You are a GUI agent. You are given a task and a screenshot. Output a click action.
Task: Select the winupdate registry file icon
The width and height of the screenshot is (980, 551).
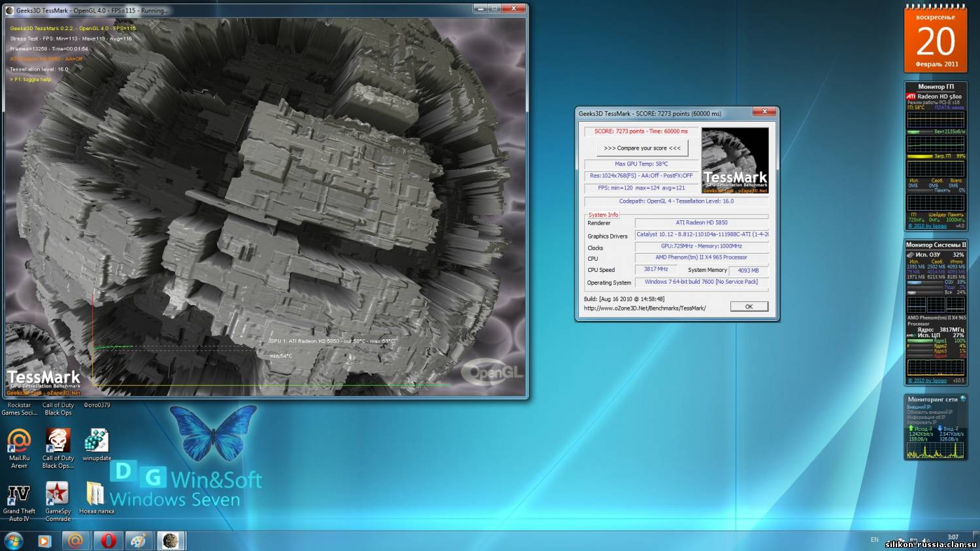coord(96,441)
